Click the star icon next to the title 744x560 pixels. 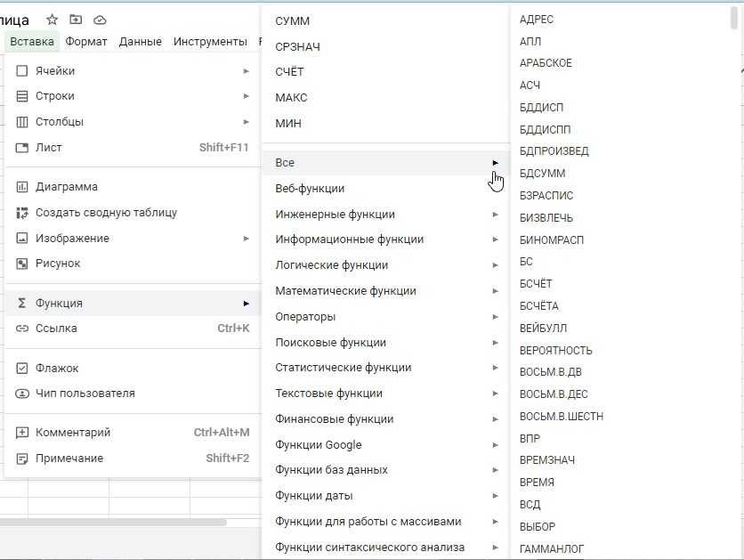pyautogui.click(x=53, y=20)
